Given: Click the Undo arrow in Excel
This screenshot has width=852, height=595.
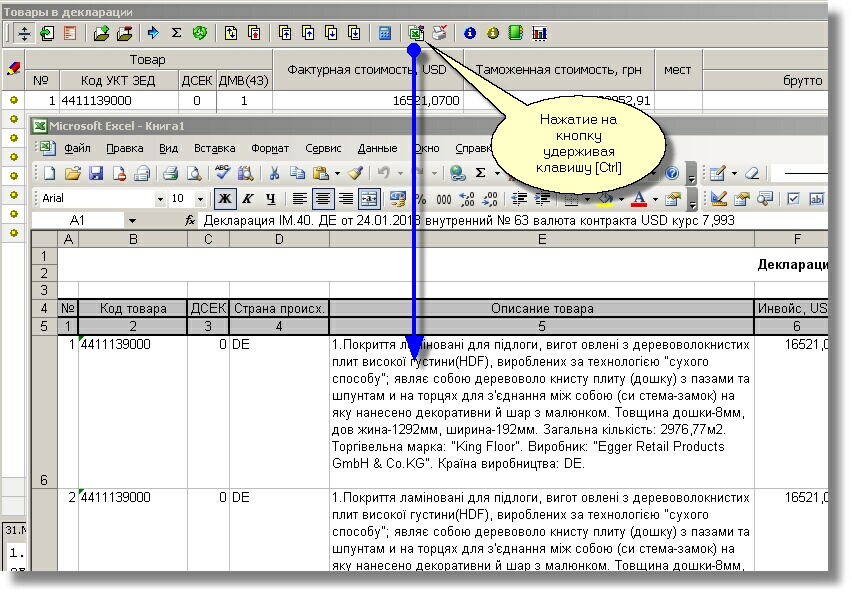Looking at the screenshot, I should tap(384, 173).
